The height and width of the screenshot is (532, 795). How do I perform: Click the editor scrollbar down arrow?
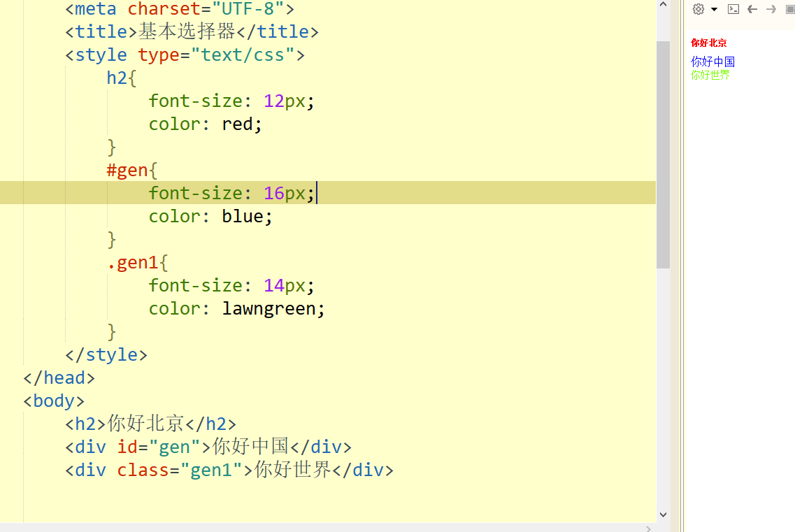tap(663, 515)
